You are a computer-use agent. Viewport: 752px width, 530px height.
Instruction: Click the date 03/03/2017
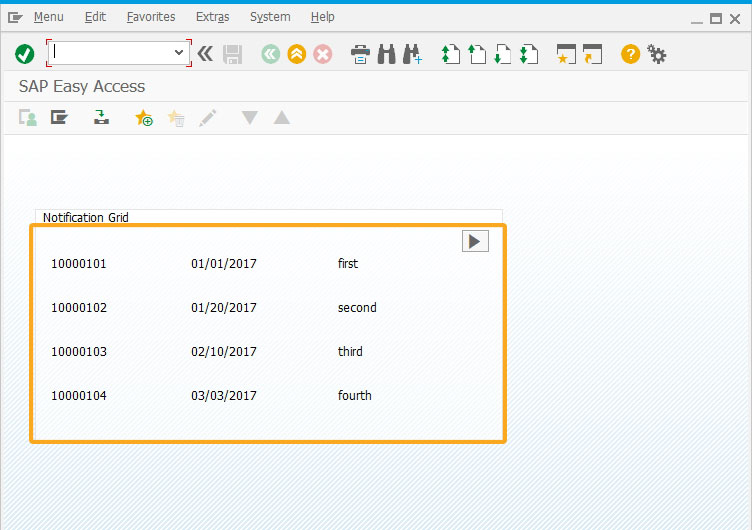[x=223, y=396]
